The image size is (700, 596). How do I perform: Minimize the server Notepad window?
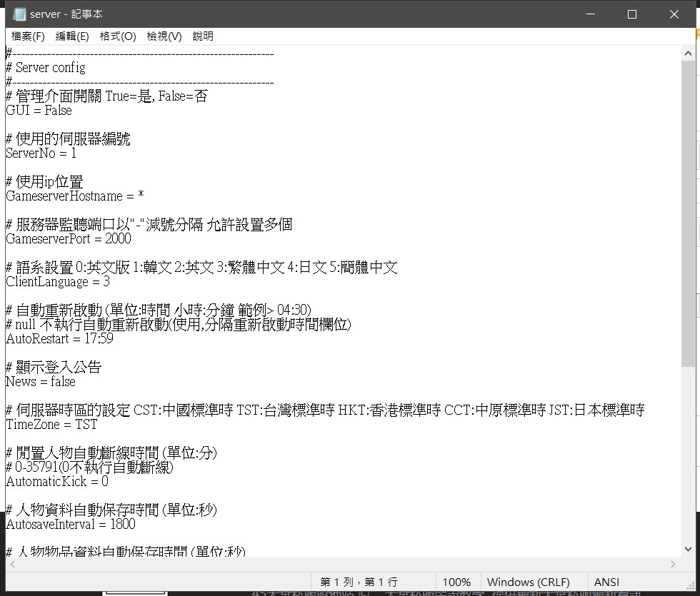[x=591, y=14]
